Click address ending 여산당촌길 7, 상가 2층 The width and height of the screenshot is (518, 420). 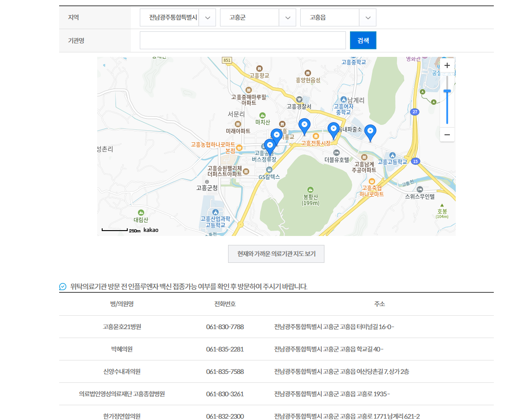click(x=341, y=372)
